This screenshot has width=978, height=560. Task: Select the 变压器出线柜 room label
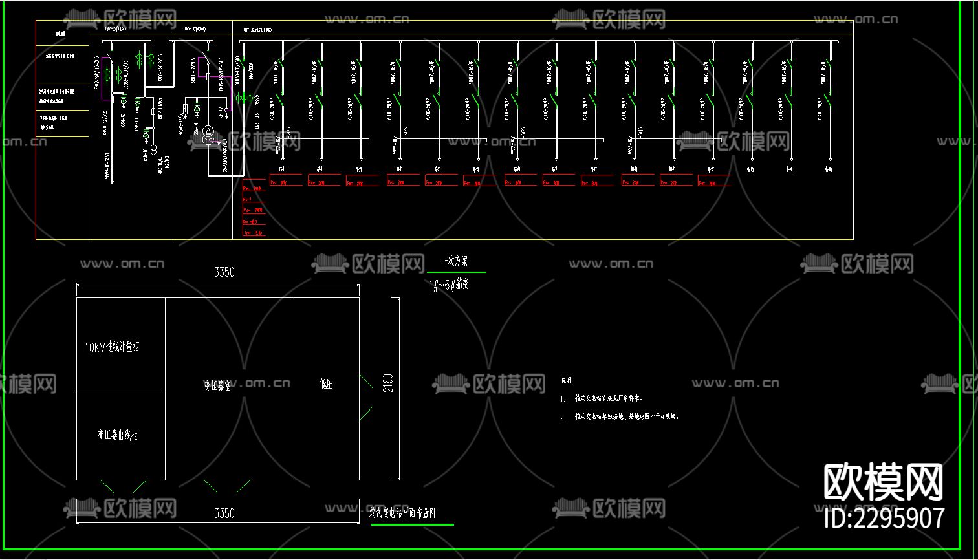click(117, 435)
